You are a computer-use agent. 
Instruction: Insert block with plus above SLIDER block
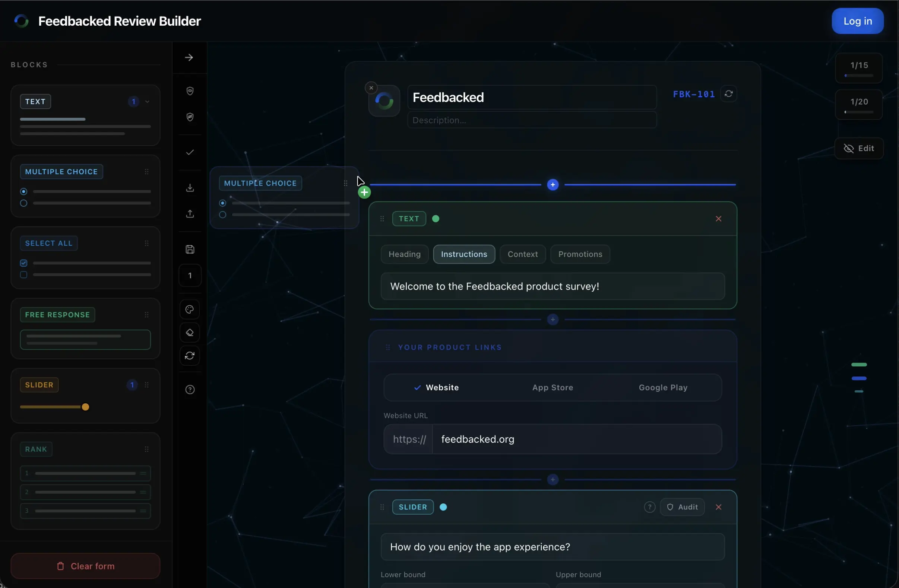pos(553,480)
